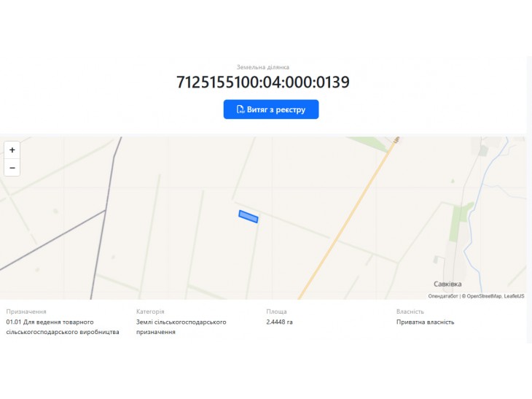Open the Витяг з реєстру button
The height and width of the screenshot is (399, 532).
[x=271, y=109]
